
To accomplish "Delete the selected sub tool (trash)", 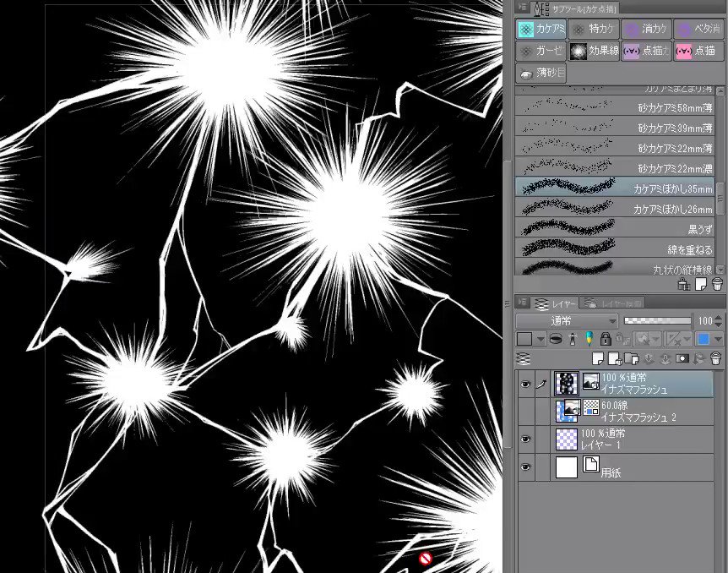I will pyautogui.click(x=717, y=283).
